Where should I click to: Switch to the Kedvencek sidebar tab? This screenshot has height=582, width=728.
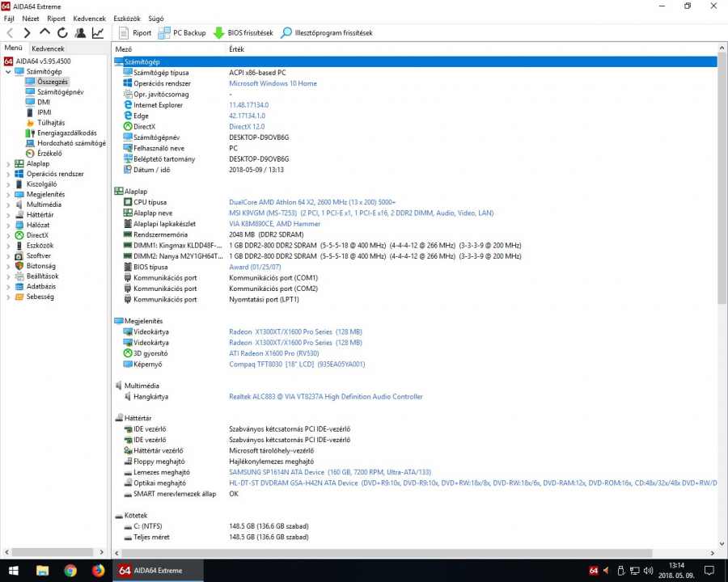tap(48, 48)
